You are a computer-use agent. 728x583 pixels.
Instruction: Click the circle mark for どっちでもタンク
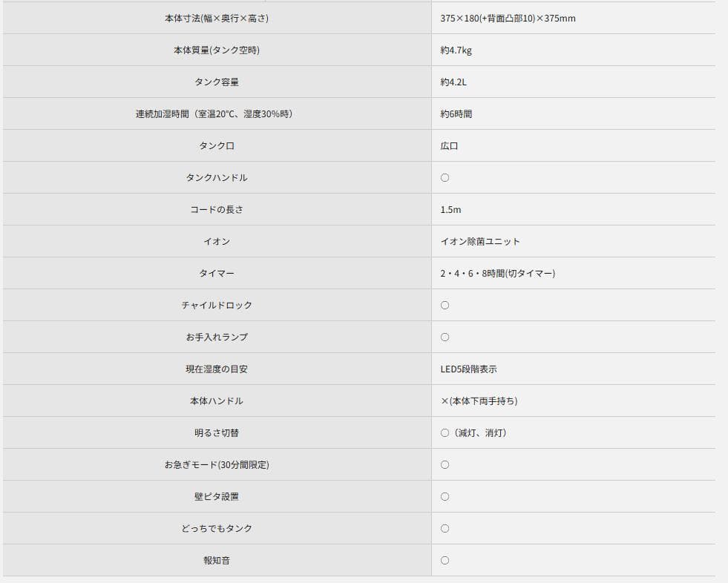[445, 529]
